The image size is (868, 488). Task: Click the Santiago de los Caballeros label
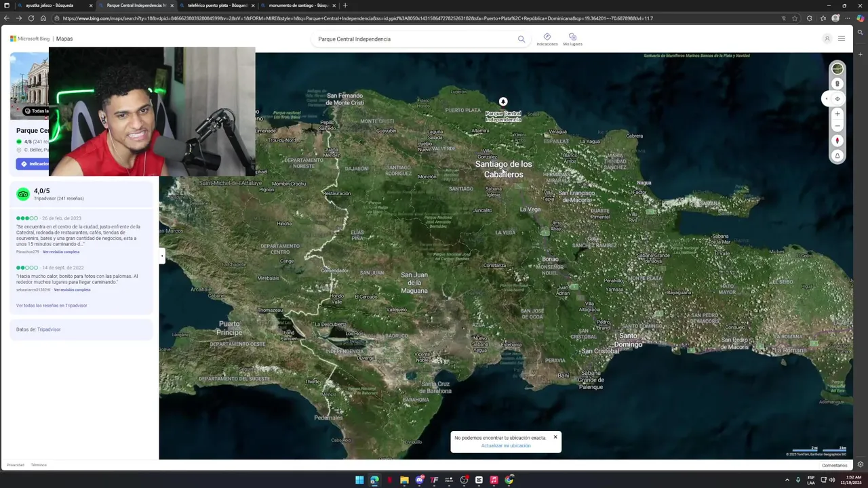click(x=503, y=169)
